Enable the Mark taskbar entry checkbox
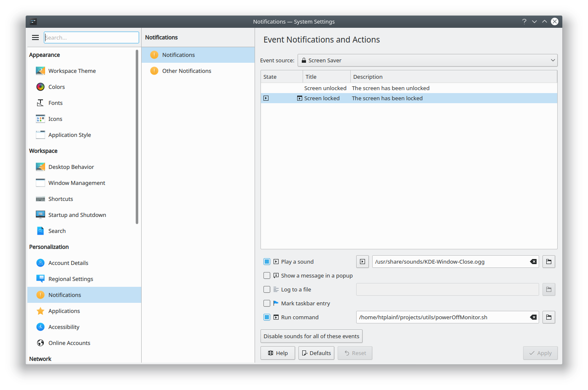This screenshot has width=588, height=390. click(267, 303)
